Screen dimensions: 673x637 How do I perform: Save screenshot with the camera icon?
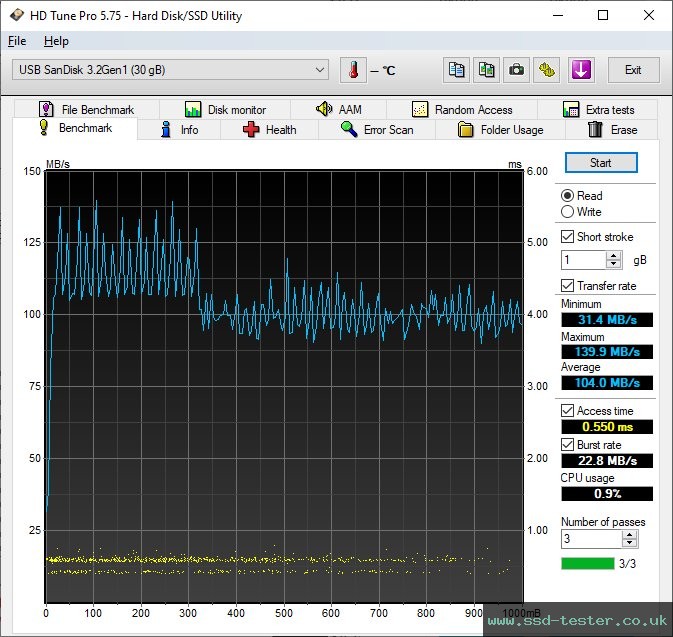point(516,70)
